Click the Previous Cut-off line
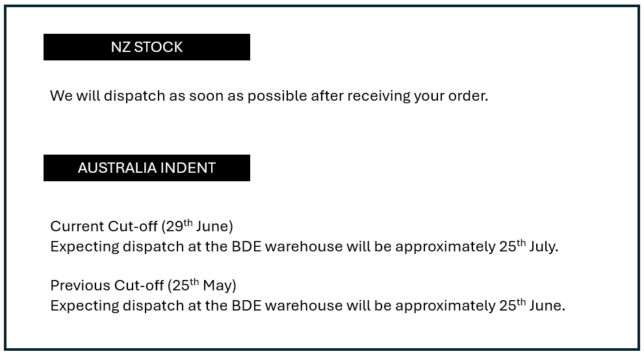The width and height of the screenshot is (644, 356). point(144,285)
